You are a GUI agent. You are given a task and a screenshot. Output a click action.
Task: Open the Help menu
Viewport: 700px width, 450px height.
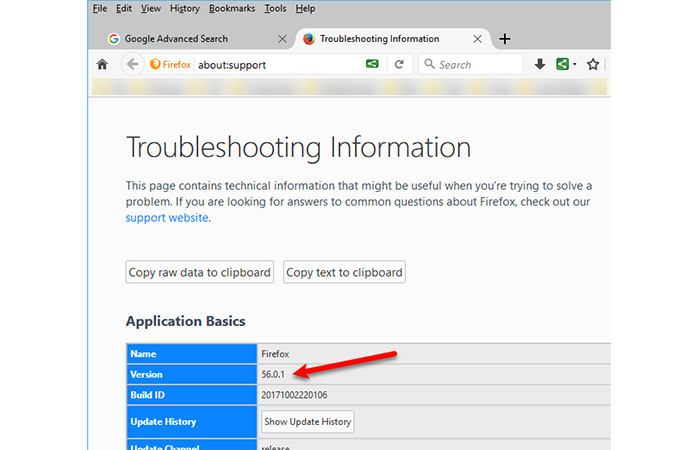(x=305, y=8)
